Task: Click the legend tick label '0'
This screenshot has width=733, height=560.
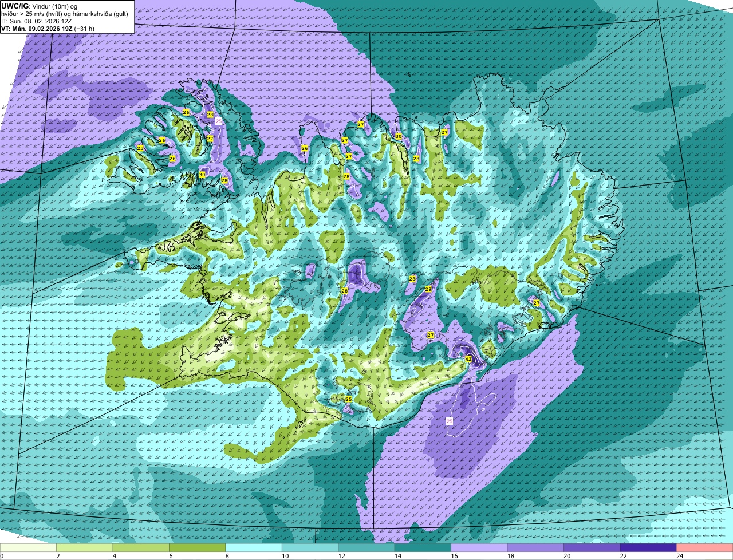Action: [x=2, y=556]
